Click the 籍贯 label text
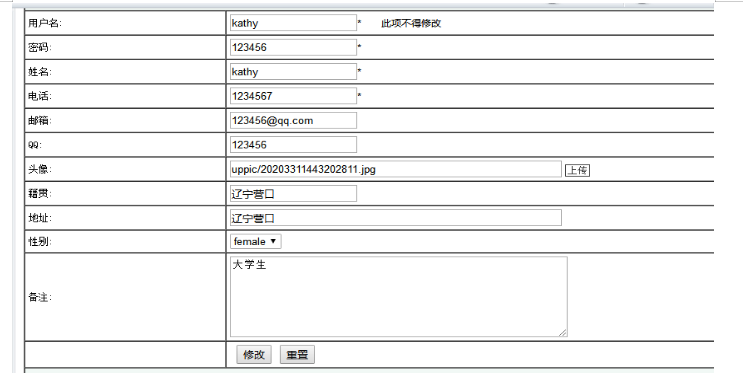The height and width of the screenshot is (376, 749). [x=40, y=193]
